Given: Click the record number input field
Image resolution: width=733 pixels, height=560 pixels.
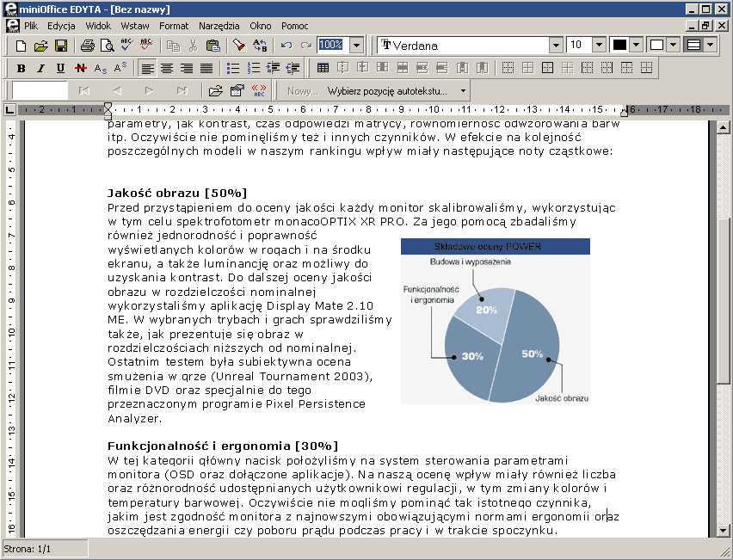Looking at the screenshot, I should (40, 90).
